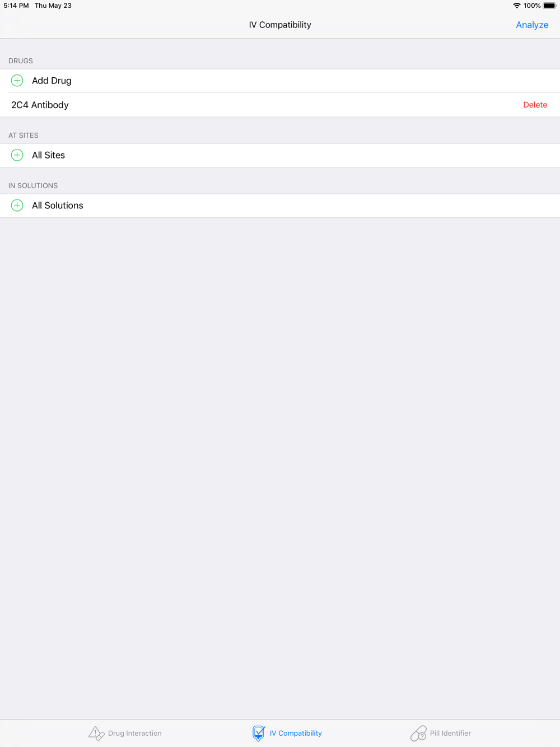The height and width of the screenshot is (747, 560).
Task: Select the 2C4 Antibody drug row
Action: click(x=280, y=105)
